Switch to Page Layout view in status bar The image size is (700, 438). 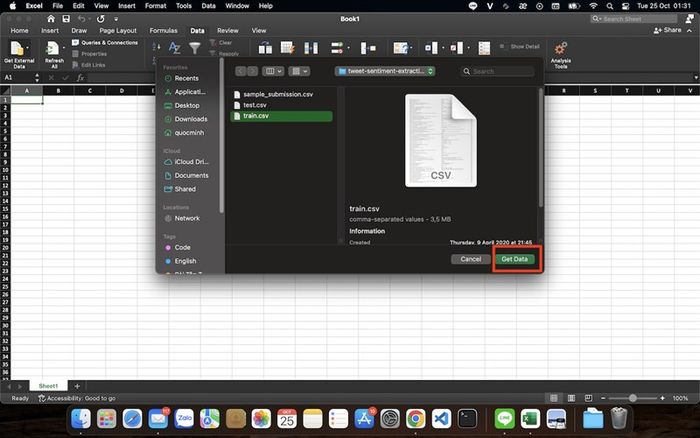click(571, 398)
